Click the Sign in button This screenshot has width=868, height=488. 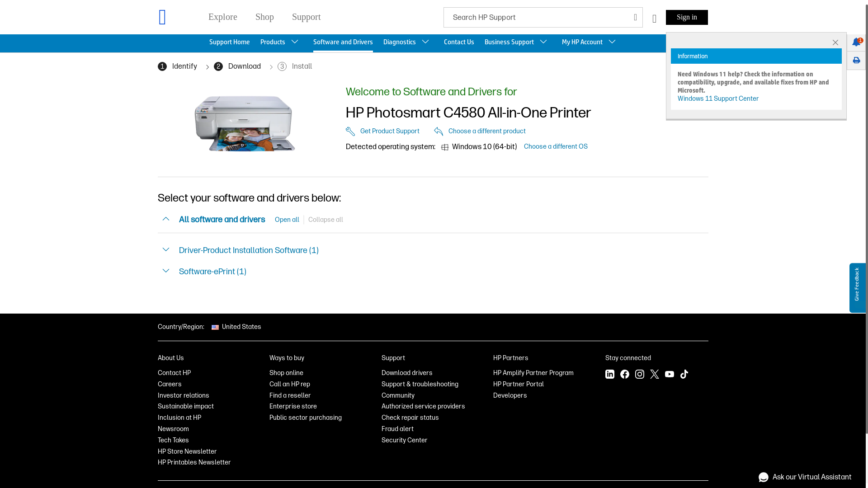pyautogui.click(x=687, y=17)
